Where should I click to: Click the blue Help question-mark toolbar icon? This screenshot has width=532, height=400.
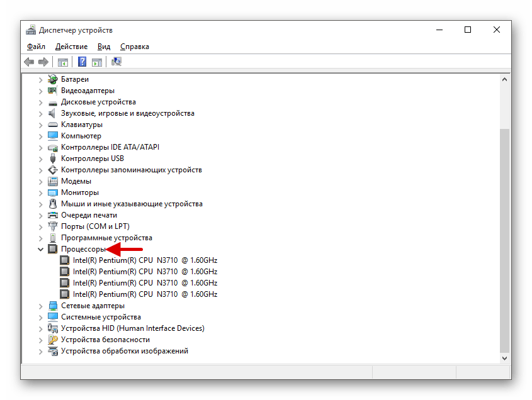(82, 62)
